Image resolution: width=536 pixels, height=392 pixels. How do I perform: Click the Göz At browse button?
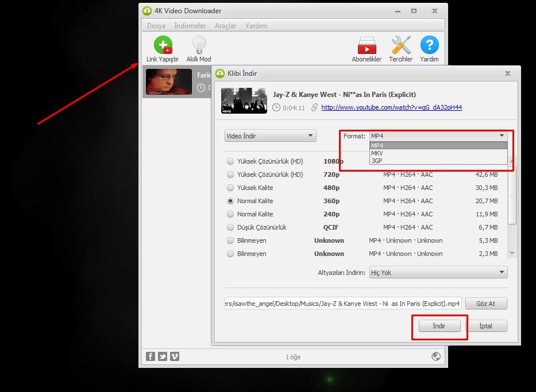(486, 304)
